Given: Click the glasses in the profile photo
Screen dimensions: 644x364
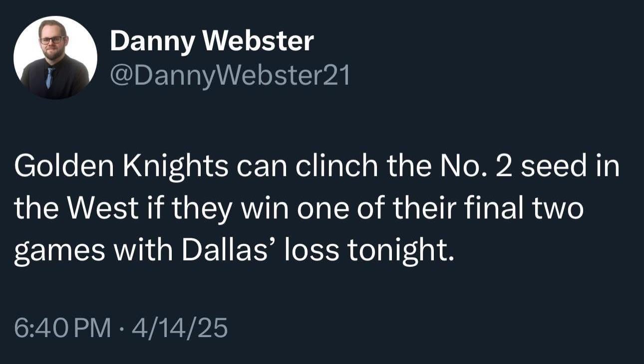Looking at the screenshot, I should (52, 40).
